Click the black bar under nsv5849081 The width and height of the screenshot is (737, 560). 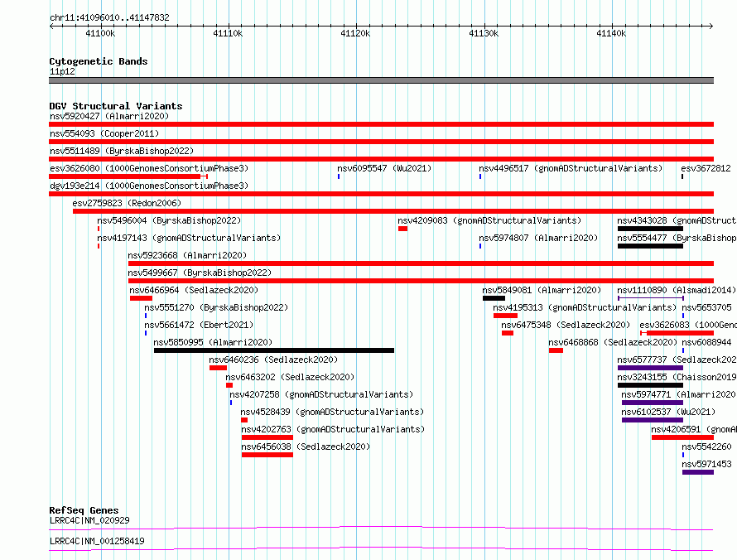[494, 298]
